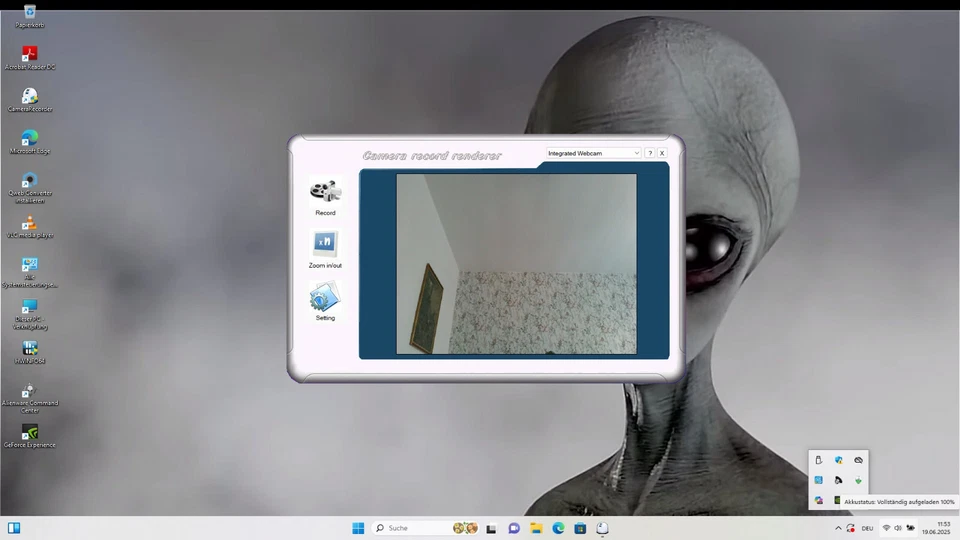
Task: Open the Setting panel icon
Action: tap(325, 297)
